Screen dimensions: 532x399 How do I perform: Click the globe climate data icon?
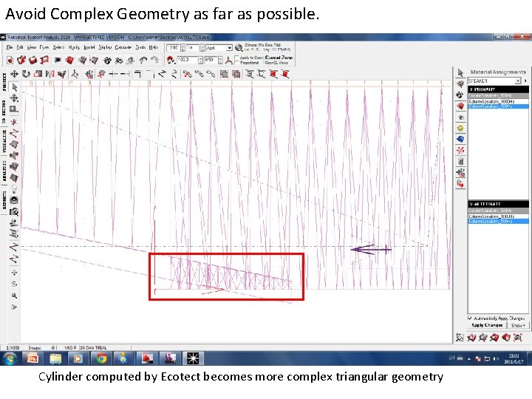click(239, 48)
